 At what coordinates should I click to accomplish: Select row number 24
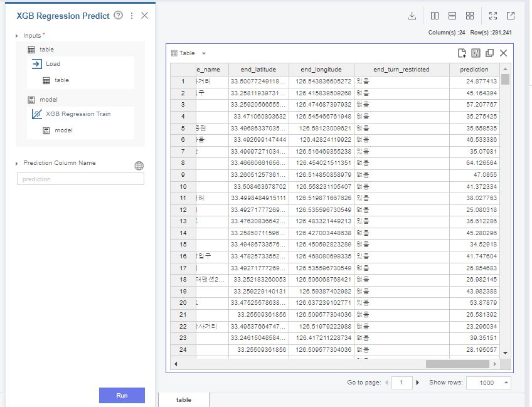tap(183, 350)
